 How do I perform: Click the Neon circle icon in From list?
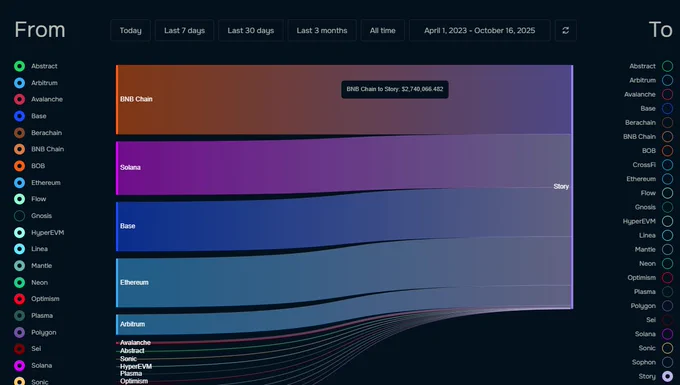20,282
